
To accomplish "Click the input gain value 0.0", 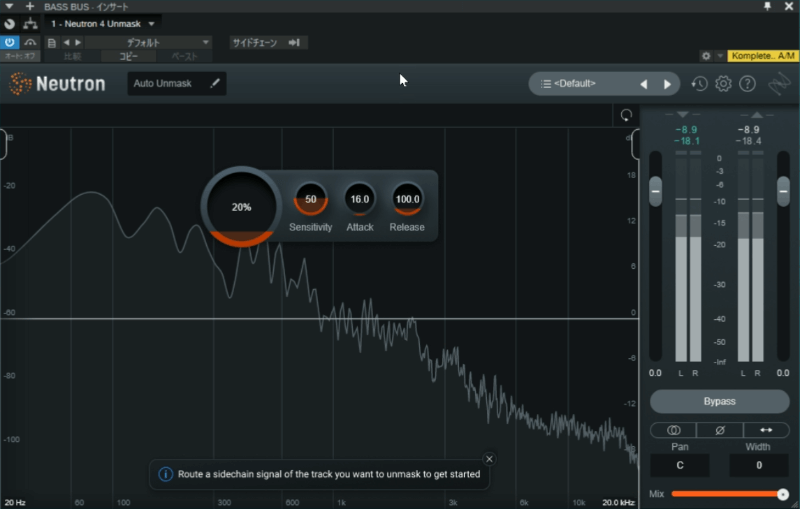I will point(655,373).
